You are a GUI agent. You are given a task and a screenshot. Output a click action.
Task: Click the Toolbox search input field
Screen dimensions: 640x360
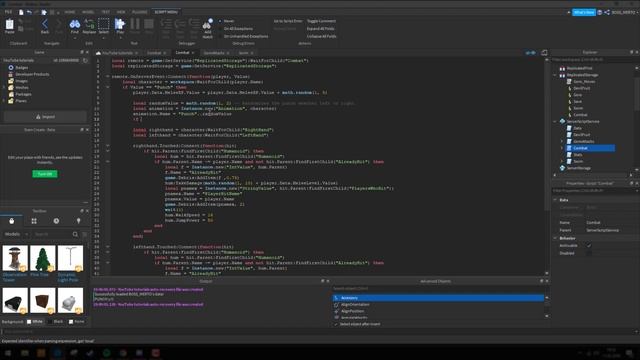click(x=52, y=234)
